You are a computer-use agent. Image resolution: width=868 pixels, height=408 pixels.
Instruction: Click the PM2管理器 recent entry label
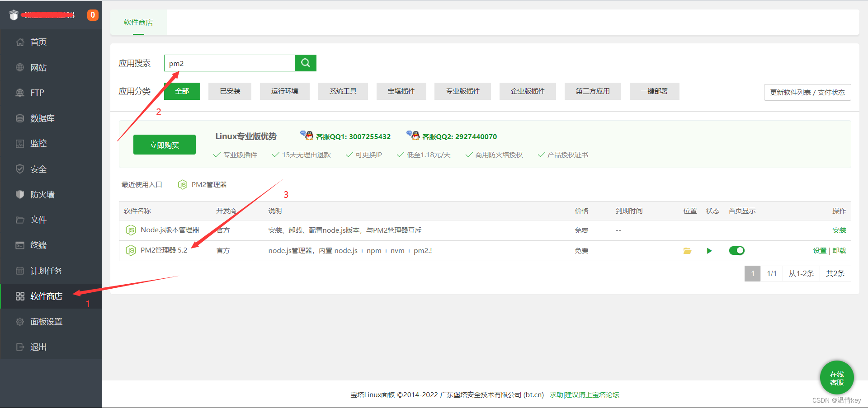pyautogui.click(x=209, y=185)
